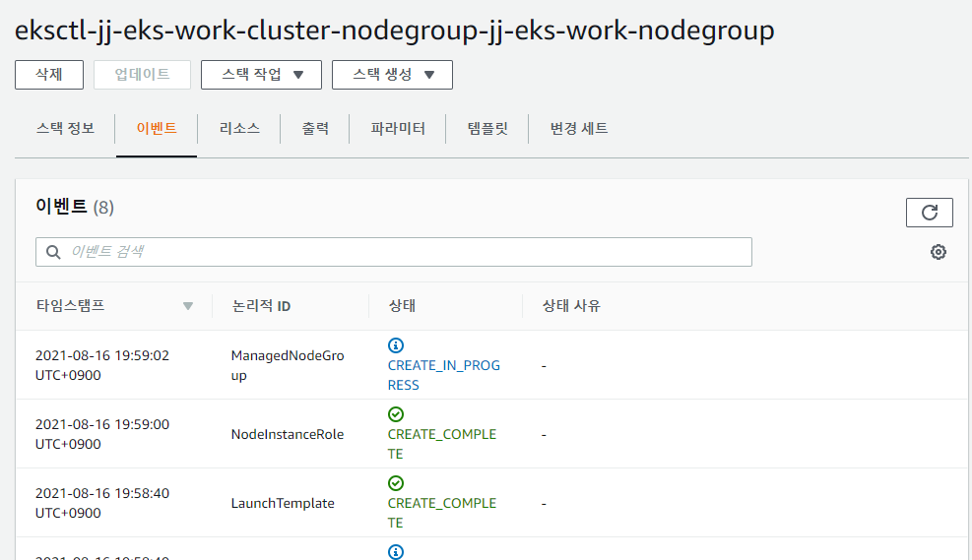
Task: Click the stack name heading eksctl-jj-eks-work-cluster-nodegroup
Action: pos(394,31)
